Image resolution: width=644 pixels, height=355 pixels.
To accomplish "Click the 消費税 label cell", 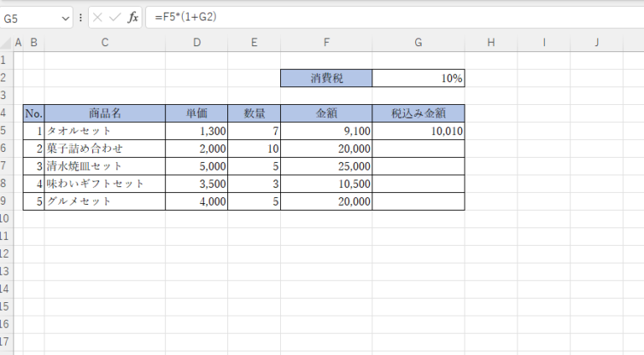I will coord(326,78).
